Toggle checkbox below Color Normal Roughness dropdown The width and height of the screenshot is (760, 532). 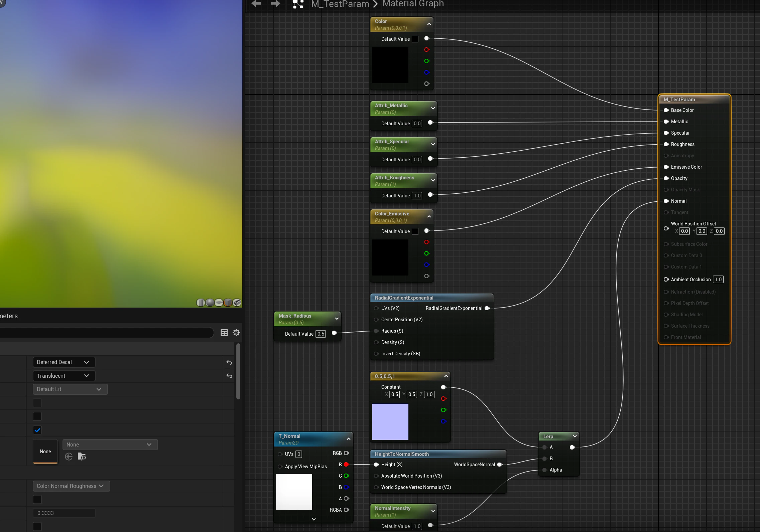pyautogui.click(x=37, y=500)
